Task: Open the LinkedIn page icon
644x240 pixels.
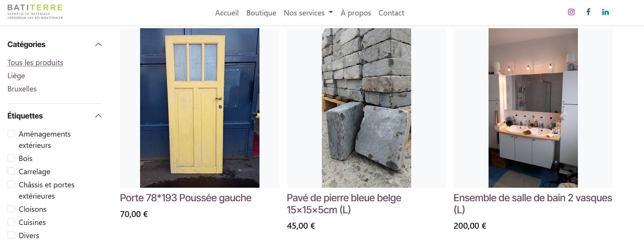Action: (605, 12)
